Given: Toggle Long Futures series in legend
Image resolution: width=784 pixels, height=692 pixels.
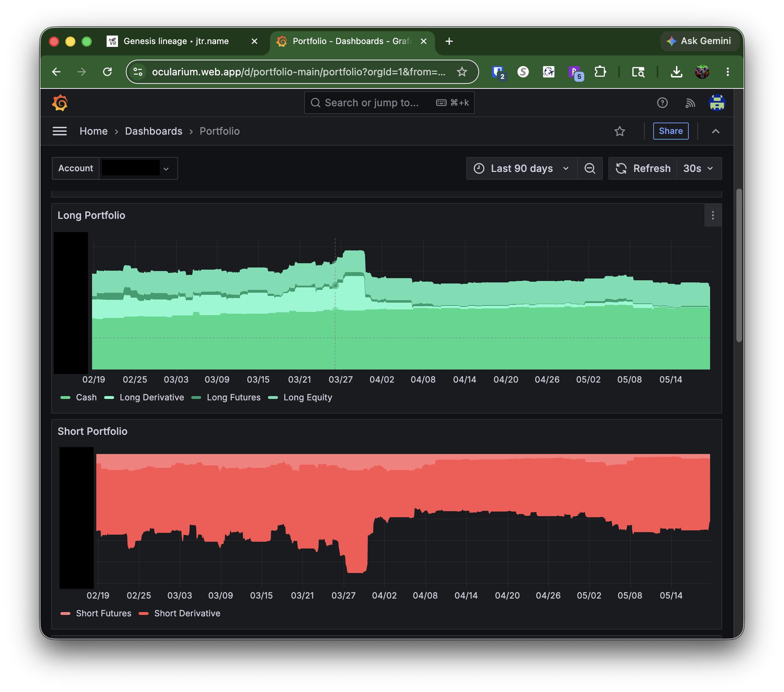Looking at the screenshot, I should coord(226,397).
